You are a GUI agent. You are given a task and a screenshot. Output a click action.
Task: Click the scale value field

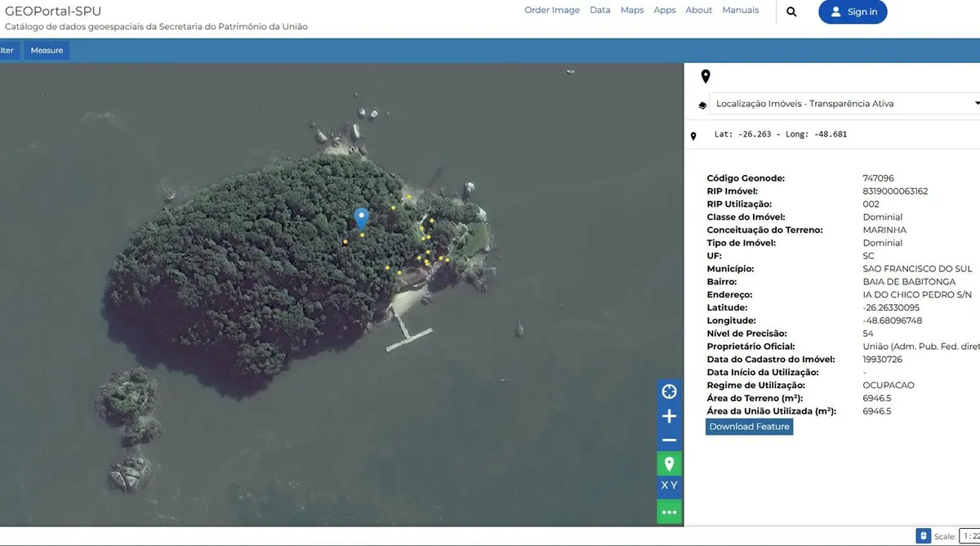[969, 536]
